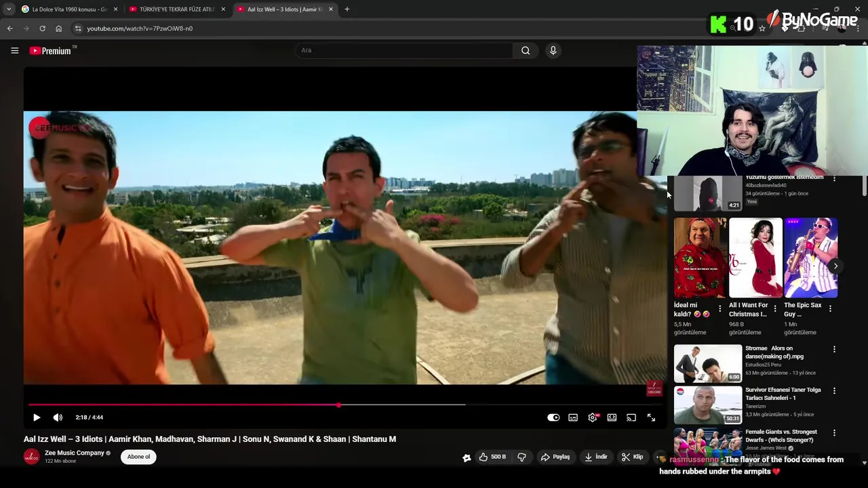Viewport: 868px width, 488px height.
Task: Open the 4:21 masked figure video thumbnail
Action: (x=708, y=193)
